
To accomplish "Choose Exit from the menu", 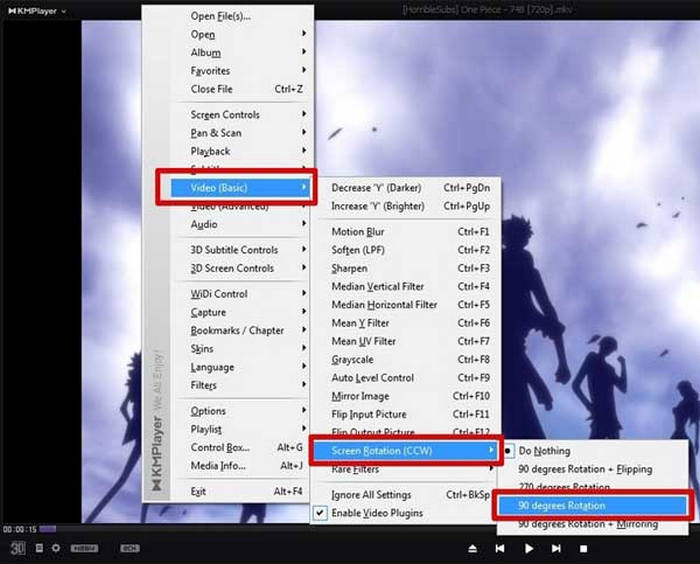I will point(241,491).
